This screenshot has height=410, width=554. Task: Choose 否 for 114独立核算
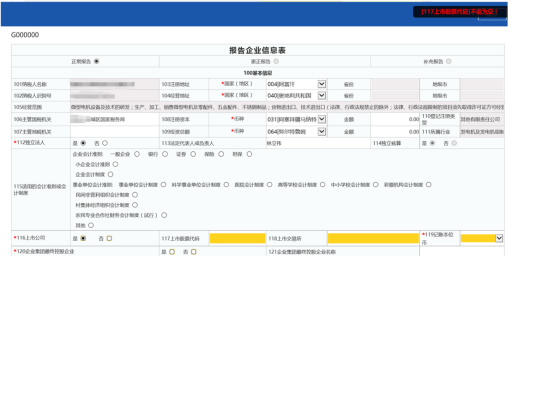[454, 143]
